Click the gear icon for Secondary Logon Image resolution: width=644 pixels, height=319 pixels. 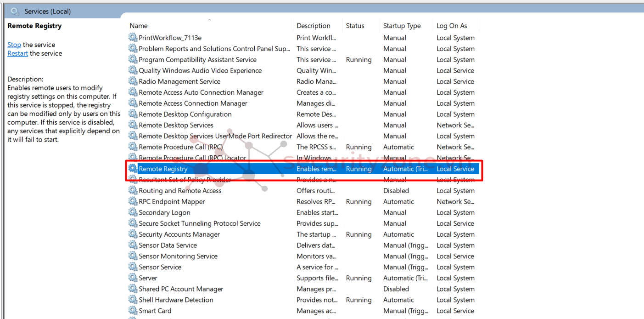point(133,212)
